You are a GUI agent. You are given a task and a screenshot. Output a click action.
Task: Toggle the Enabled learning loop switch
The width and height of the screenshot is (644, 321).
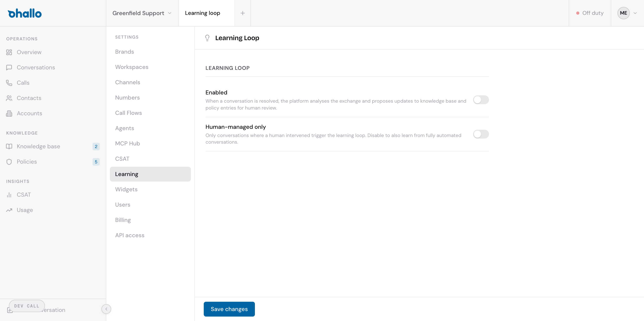481,100
